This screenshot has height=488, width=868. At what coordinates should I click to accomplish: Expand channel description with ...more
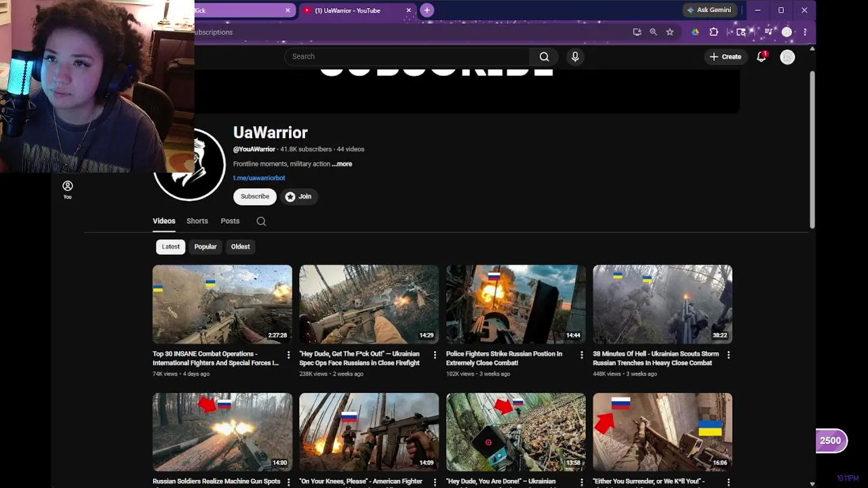pyautogui.click(x=342, y=164)
